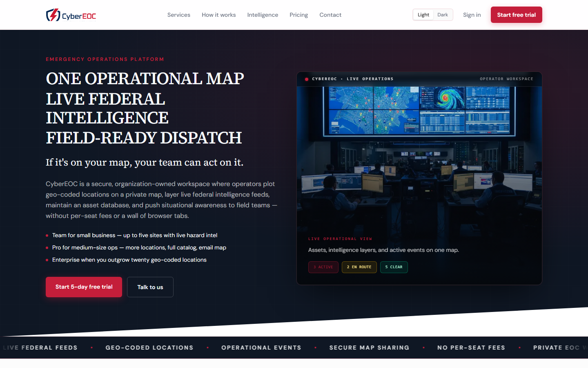This screenshot has width=588, height=368.
Task: Open the Services nav link
Action: click(179, 15)
